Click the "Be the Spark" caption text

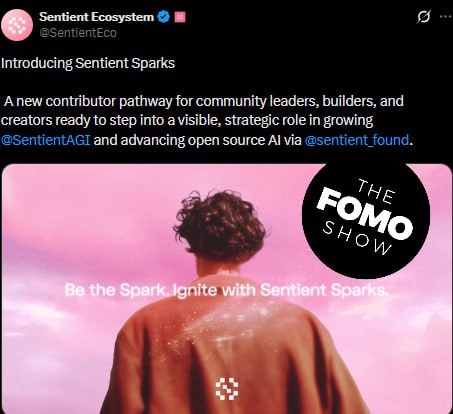click(227, 290)
